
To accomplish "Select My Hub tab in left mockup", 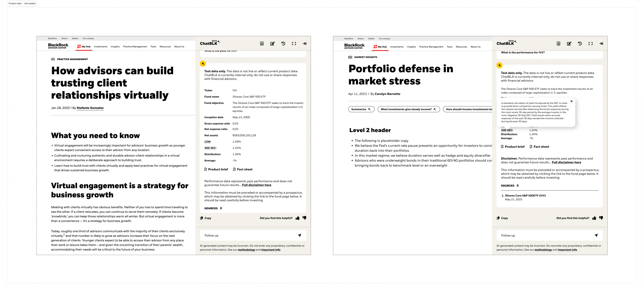I will 84,47.
